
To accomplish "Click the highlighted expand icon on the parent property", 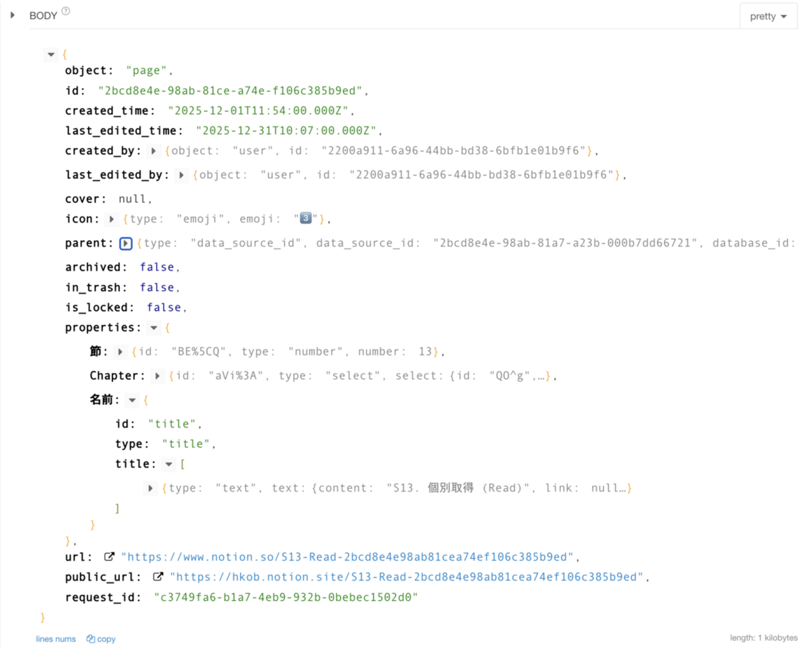I will click(124, 242).
